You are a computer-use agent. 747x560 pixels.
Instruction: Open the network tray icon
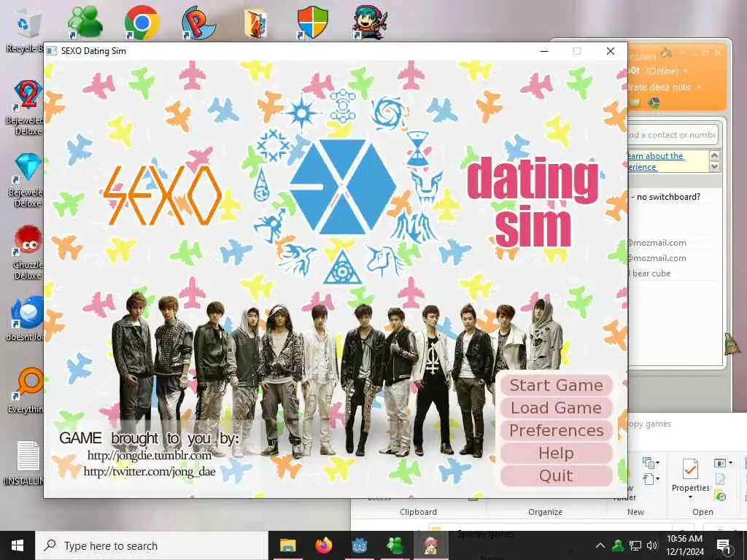(635, 545)
